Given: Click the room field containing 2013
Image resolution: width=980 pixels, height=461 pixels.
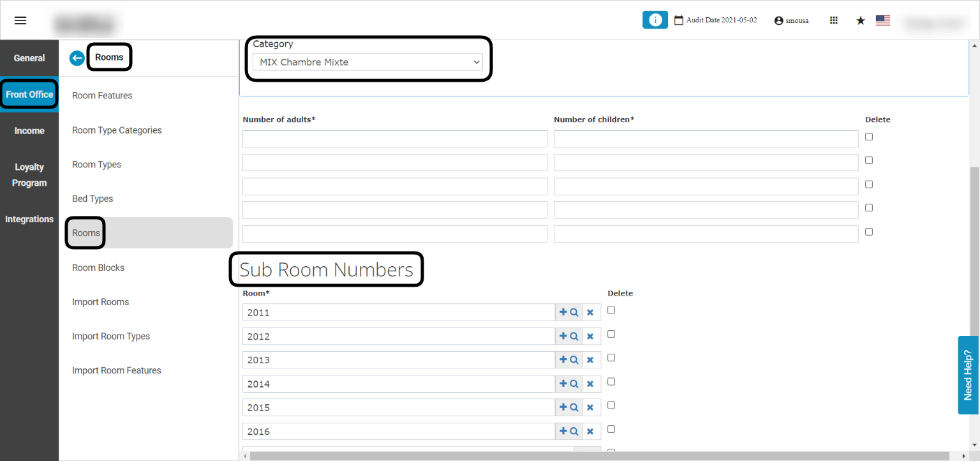Looking at the screenshot, I should pos(399,360).
